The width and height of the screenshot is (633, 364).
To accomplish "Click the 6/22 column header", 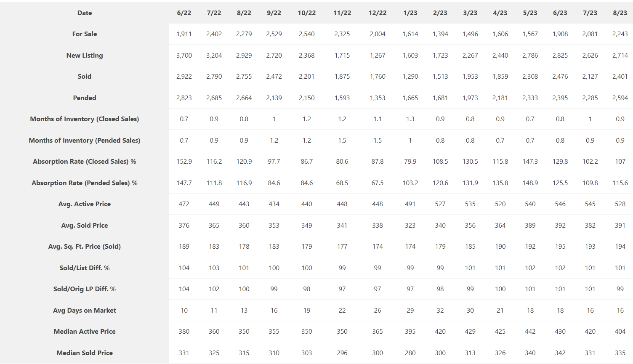I will coord(184,13).
